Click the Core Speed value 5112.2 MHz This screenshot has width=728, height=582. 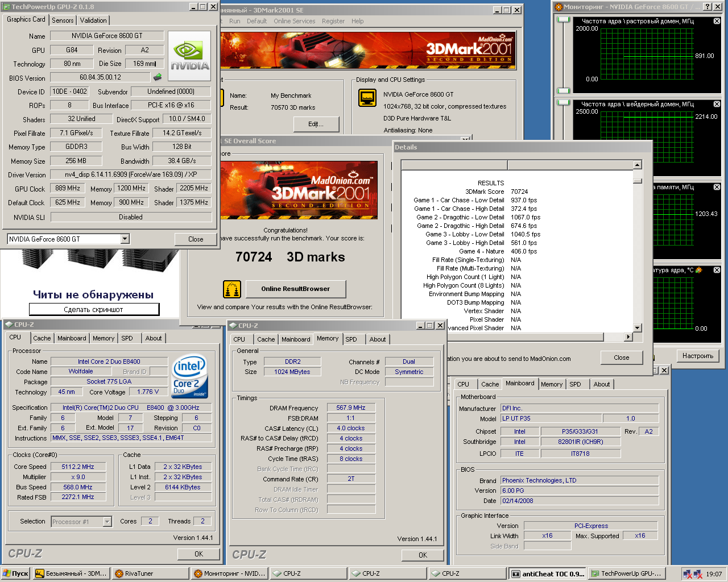click(x=78, y=467)
